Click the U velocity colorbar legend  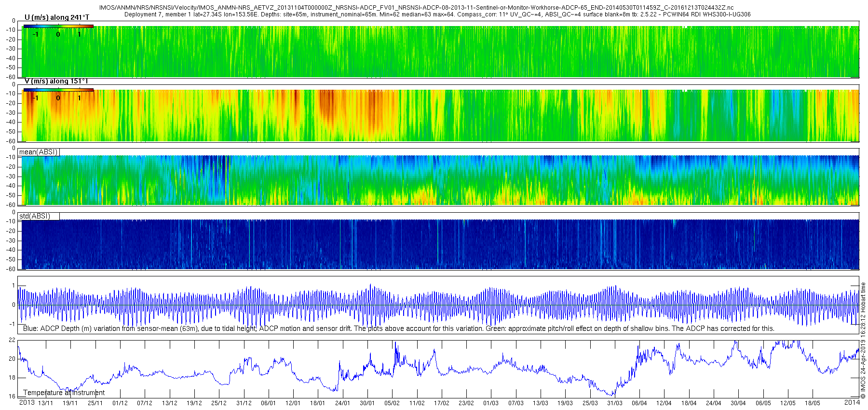click(x=58, y=26)
